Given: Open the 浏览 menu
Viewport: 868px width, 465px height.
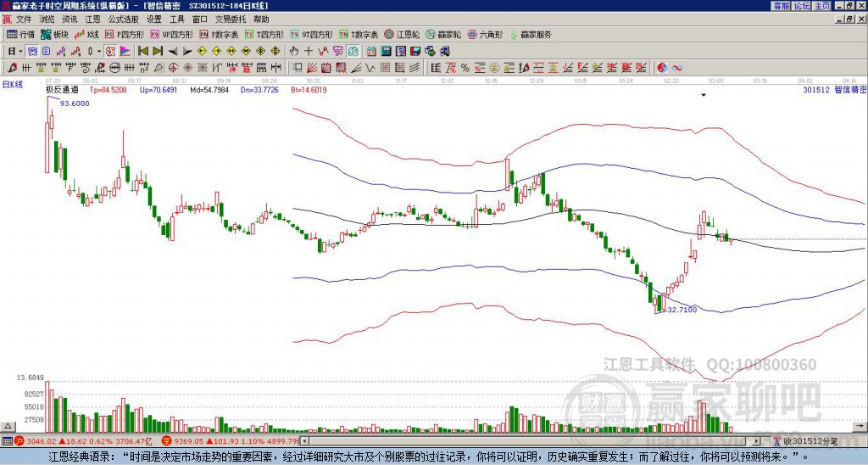Looking at the screenshot, I should 47,20.
